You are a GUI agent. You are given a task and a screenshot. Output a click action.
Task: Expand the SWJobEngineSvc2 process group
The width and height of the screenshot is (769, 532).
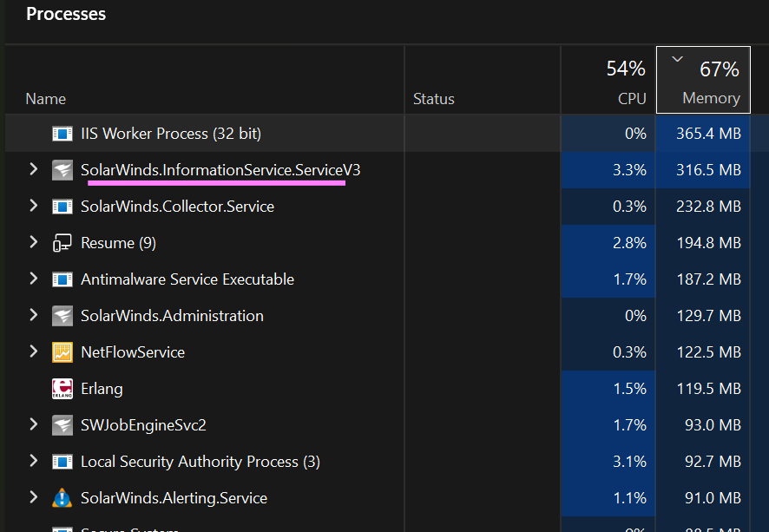tap(33, 424)
